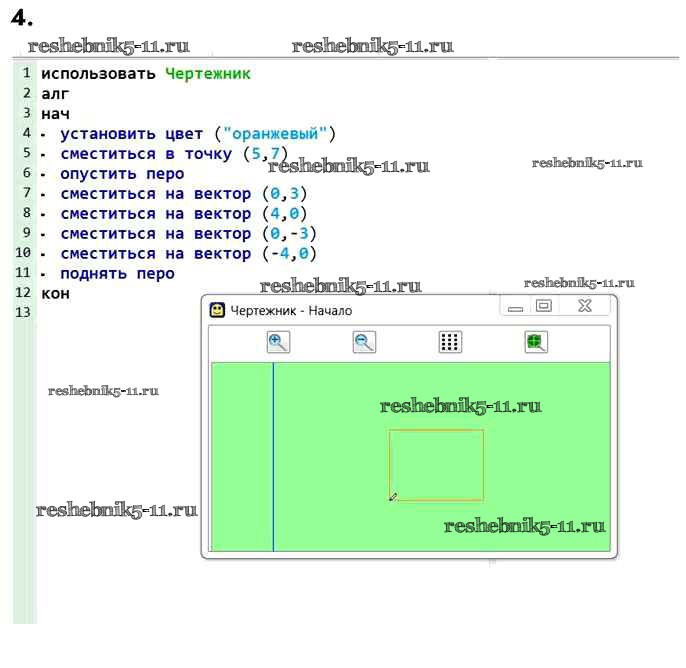Image resolution: width=686 pixels, height=668 pixels.
Task: Toggle the dotted grid display icon
Action: click(450, 342)
